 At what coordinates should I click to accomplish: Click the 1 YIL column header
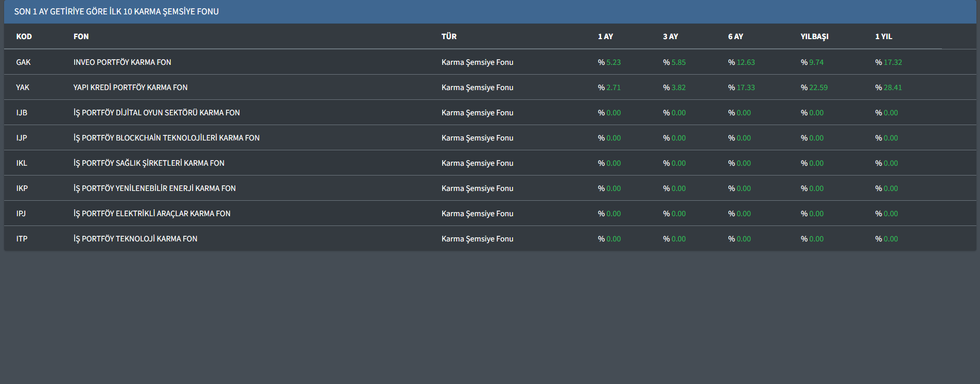[x=883, y=37]
